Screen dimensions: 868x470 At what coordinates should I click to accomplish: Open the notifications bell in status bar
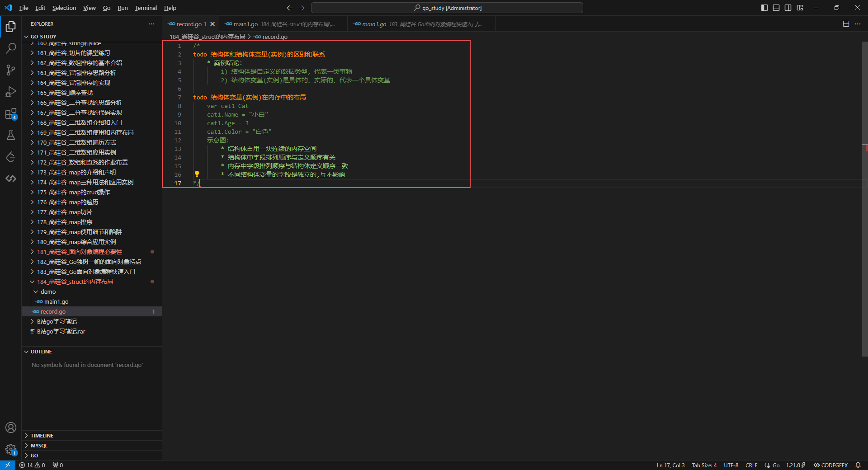click(x=858, y=465)
